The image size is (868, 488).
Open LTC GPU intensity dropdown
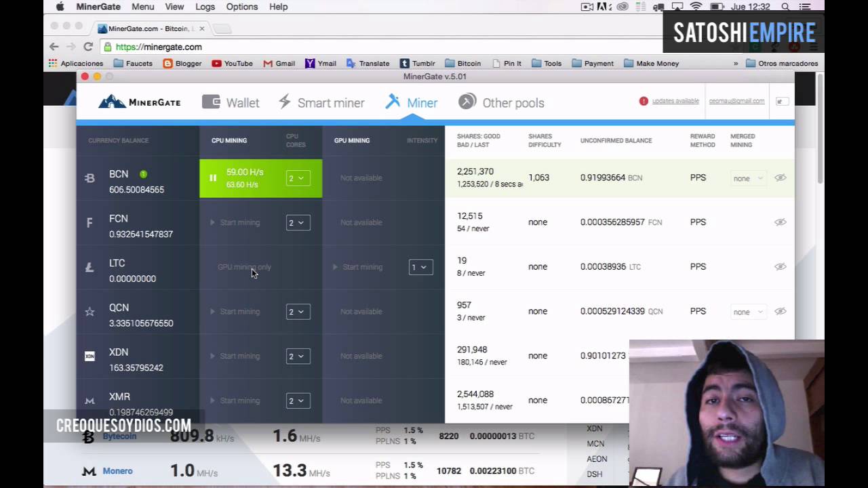click(420, 267)
